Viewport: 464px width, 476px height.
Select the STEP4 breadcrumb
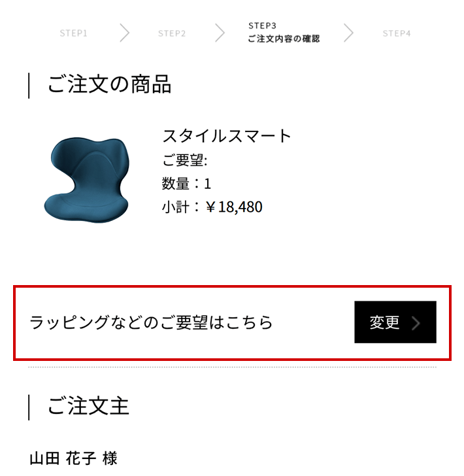(397, 33)
